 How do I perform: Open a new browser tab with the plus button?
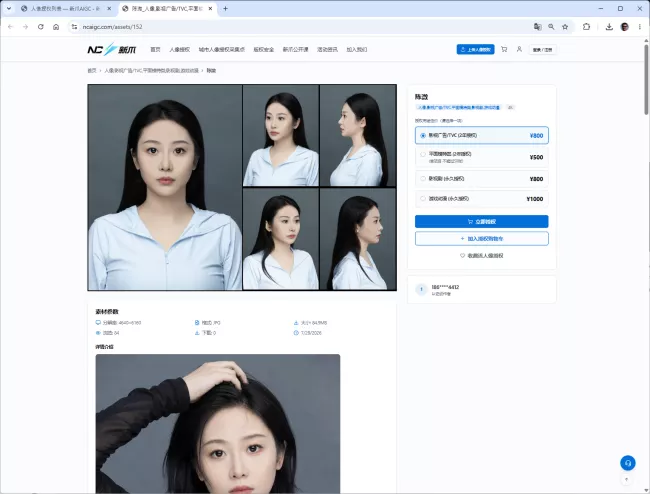coord(226,8)
